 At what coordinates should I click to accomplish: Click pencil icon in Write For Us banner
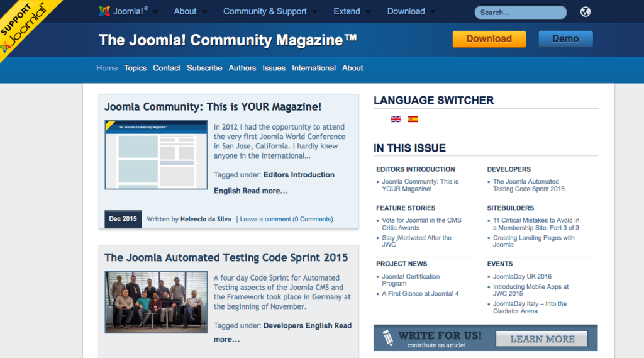pos(387,338)
